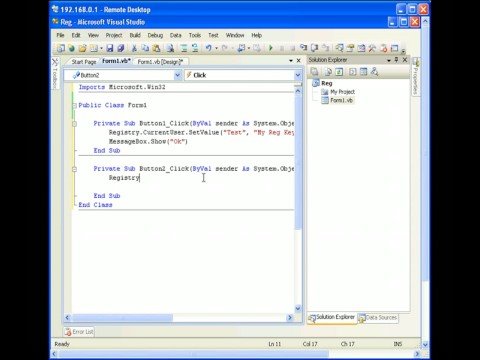Image resolution: width=480 pixels, height=360 pixels.
Task: Click the Open File folder icon
Action: [83, 48]
